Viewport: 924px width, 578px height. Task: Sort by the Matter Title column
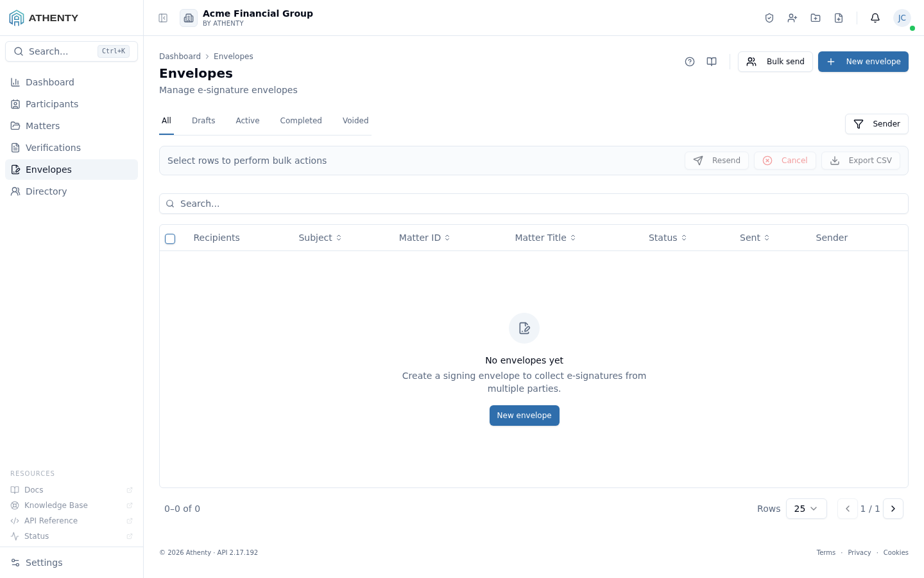click(x=545, y=238)
